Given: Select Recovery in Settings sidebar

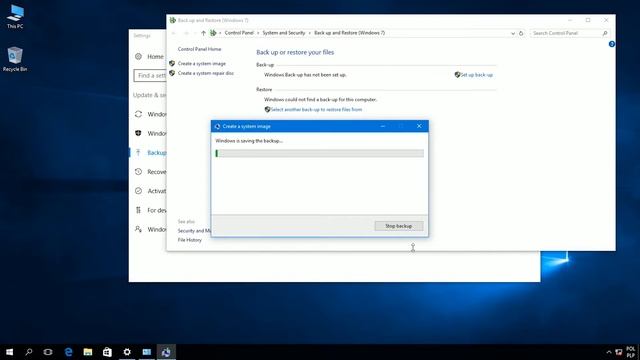Looking at the screenshot, I should [x=149, y=172].
